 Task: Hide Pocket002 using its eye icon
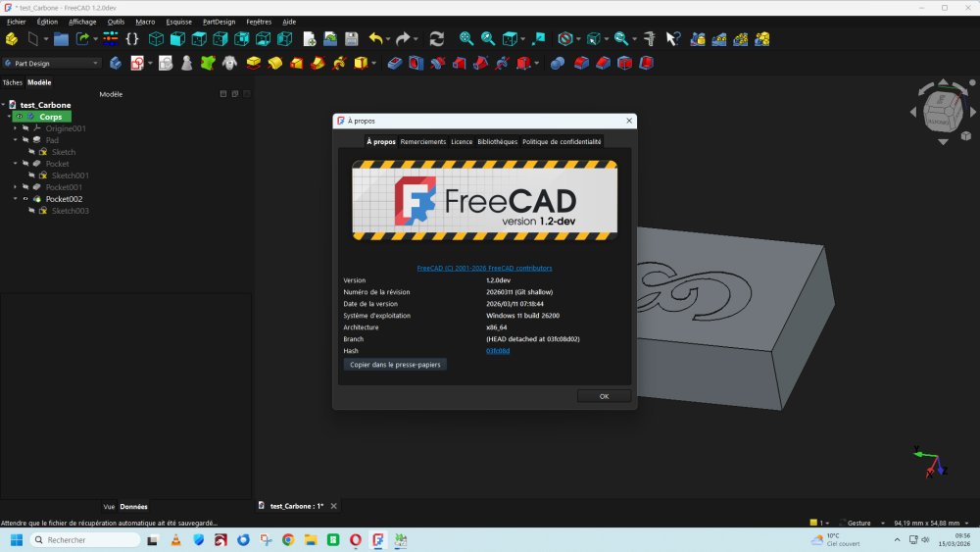coord(25,199)
